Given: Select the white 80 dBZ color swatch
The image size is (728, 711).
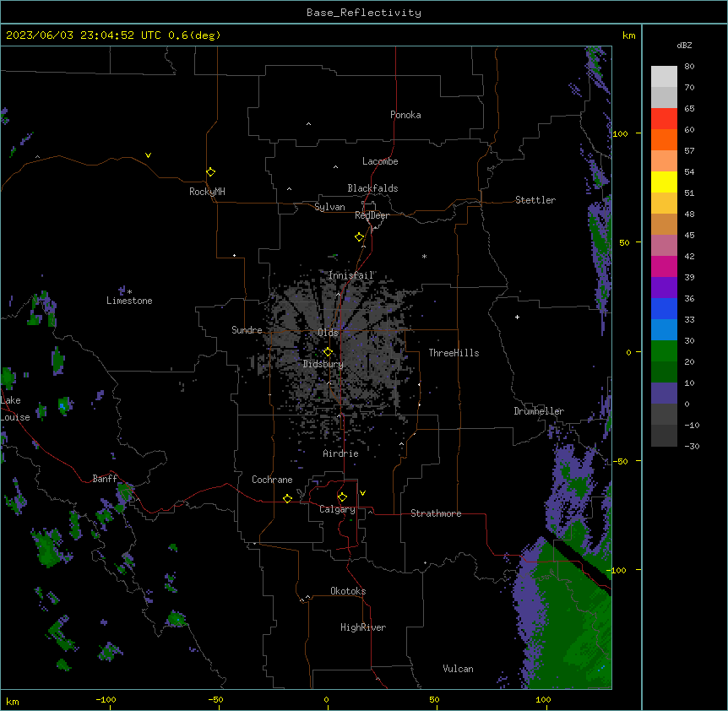Looking at the screenshot, I should (664, 77).
